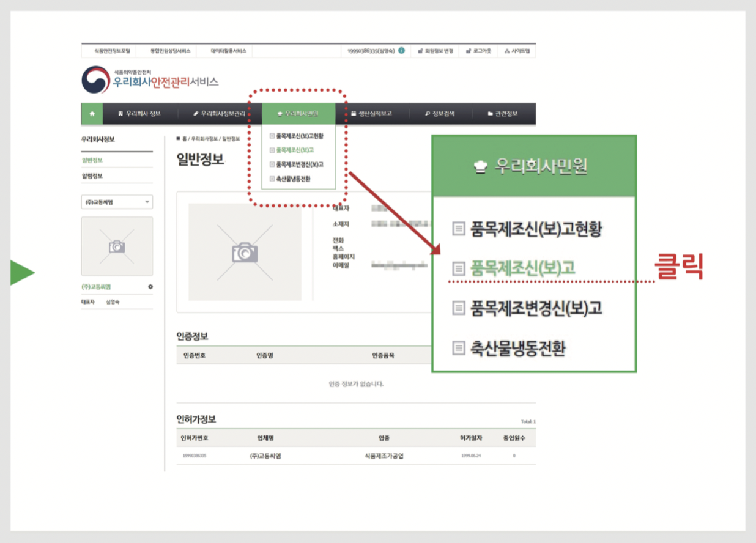The width and height of the screenshot is (756, 543).
Task: Click the green (주)교동씨엠 name below the sidebar photo
Action: click(x=97, y=287)
